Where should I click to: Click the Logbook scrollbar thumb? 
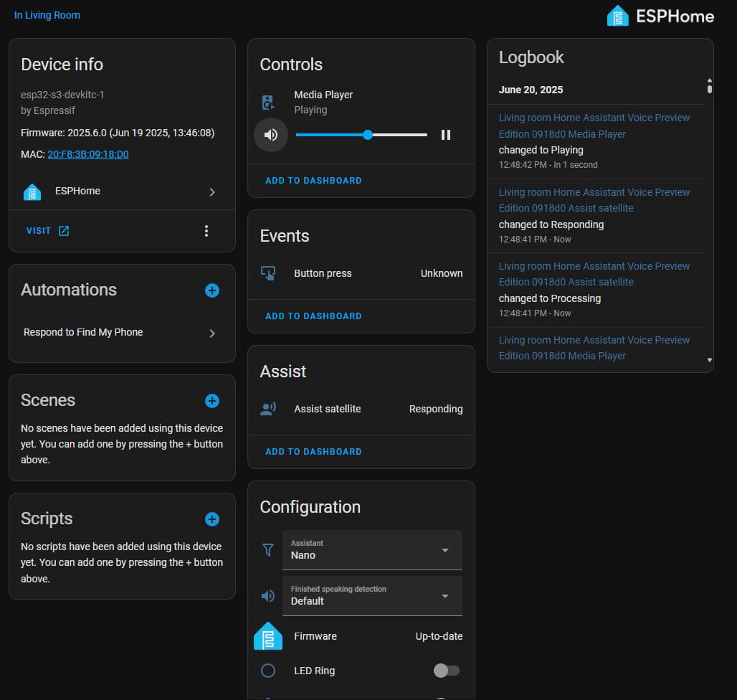(x=710, y=88)
